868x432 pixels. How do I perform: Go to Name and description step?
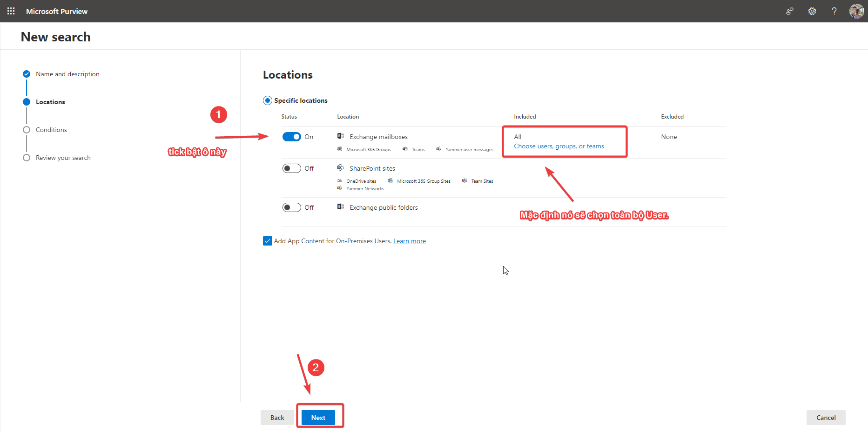pyautogui.click(x=67, y=74)
